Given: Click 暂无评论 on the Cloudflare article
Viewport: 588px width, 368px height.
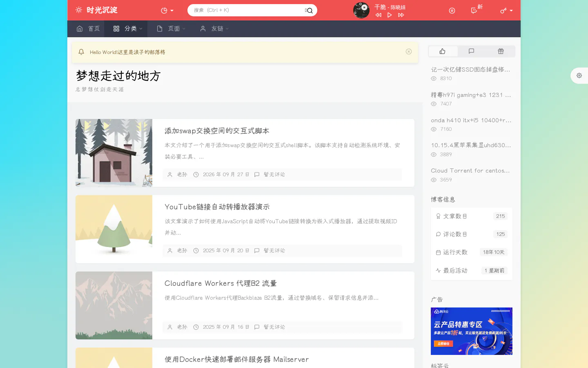Looking at the screenshot, I should [x=274, y=327].
